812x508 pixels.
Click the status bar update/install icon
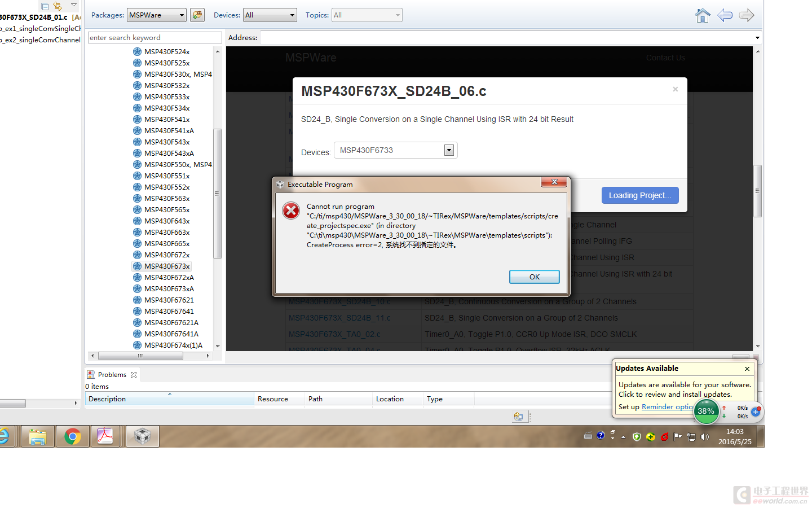point(518,417)
